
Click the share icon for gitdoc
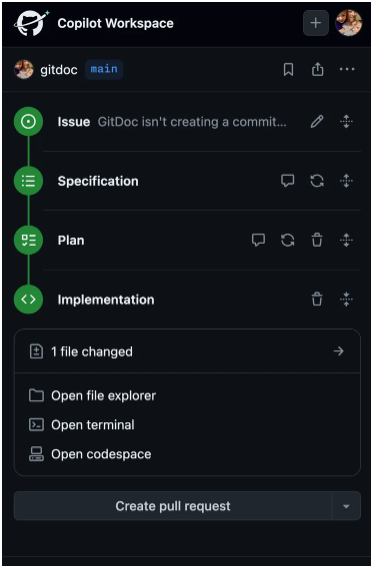click(x=317, y=69)
